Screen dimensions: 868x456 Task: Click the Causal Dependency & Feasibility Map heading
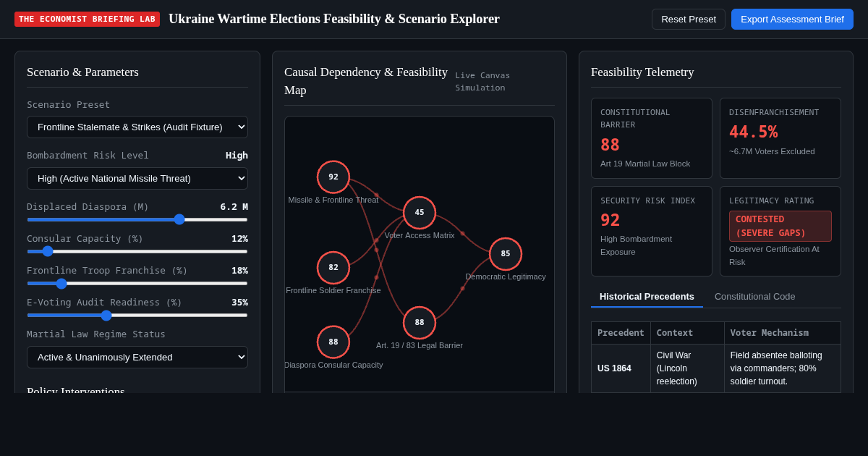pos(366,81)
